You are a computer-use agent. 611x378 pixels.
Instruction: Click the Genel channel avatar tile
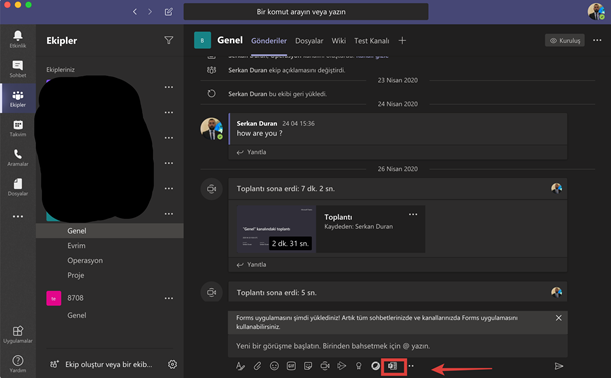coord(202,40)
